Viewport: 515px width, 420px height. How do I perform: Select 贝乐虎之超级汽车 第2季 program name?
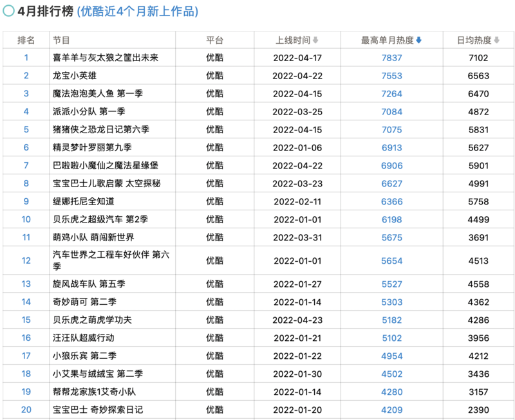coord(100,219)
